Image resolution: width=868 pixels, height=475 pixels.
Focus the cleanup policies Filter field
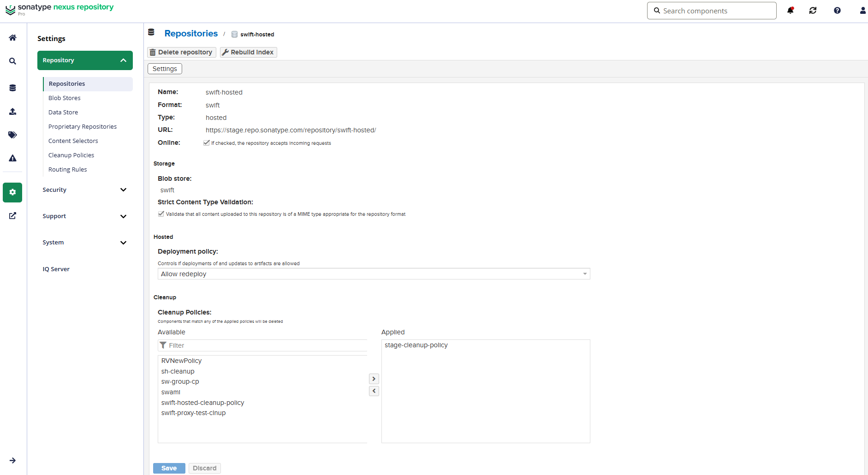point(262,345)
